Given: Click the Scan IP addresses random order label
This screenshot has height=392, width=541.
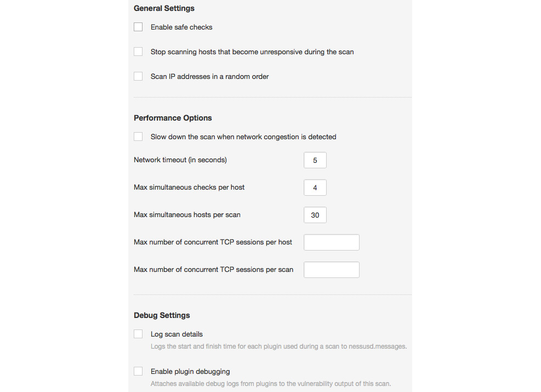Looking at the screenshot, I should click(210, 77).
